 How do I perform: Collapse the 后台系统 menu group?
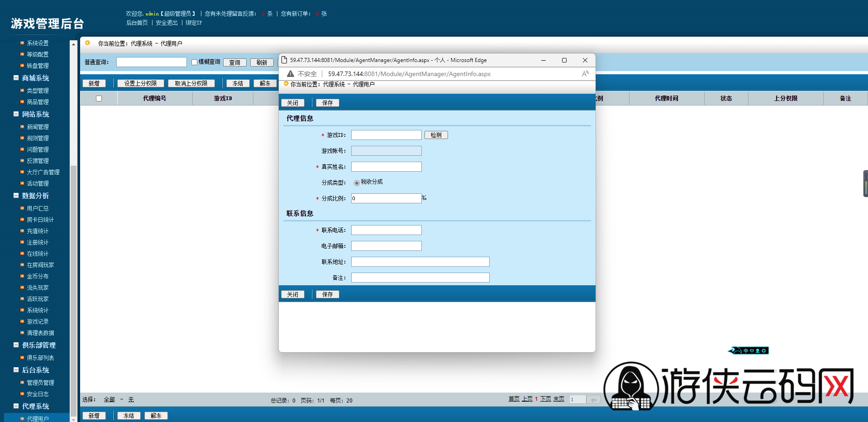tap(16, 370)
